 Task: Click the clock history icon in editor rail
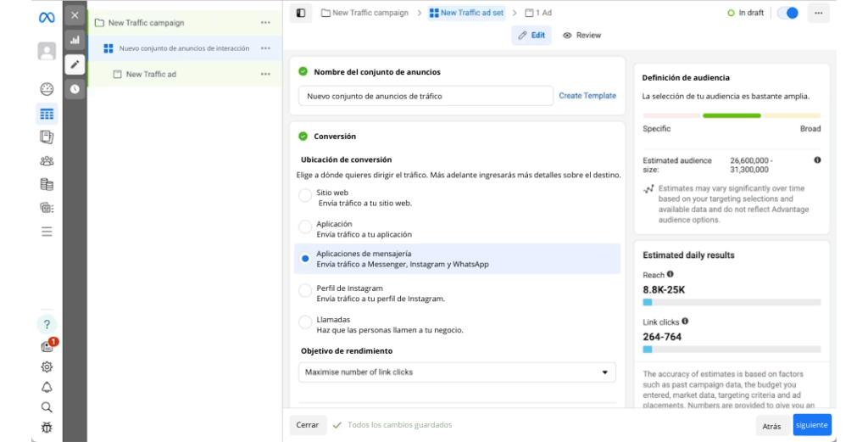[75, 88]
